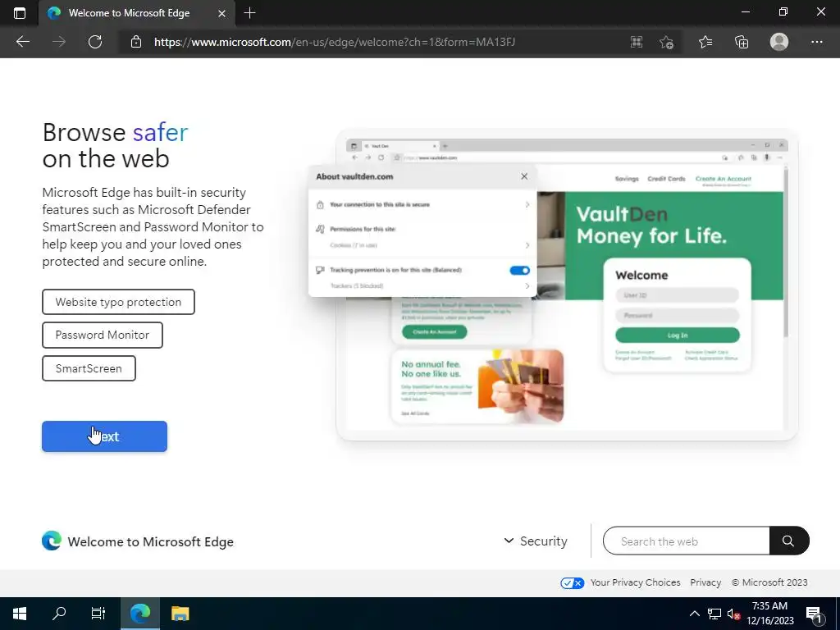Open the tab actions menu icon
This screenshot has width=840, height=630.
(20, 13)
